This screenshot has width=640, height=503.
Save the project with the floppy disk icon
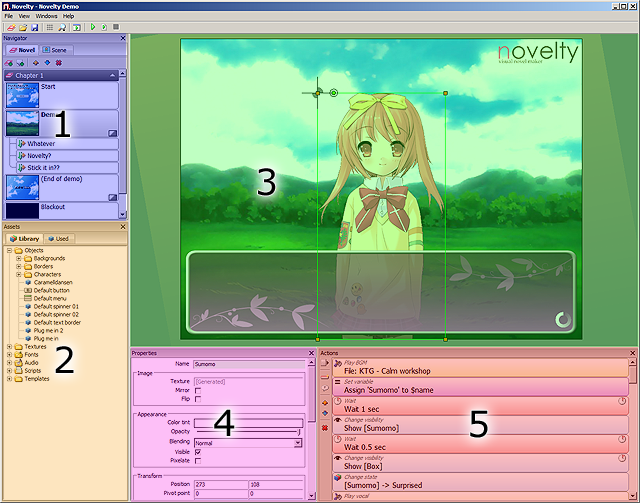coord(34,27)
